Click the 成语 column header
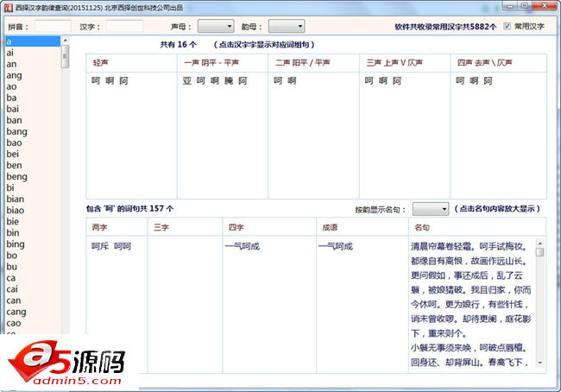 point(362,227)
